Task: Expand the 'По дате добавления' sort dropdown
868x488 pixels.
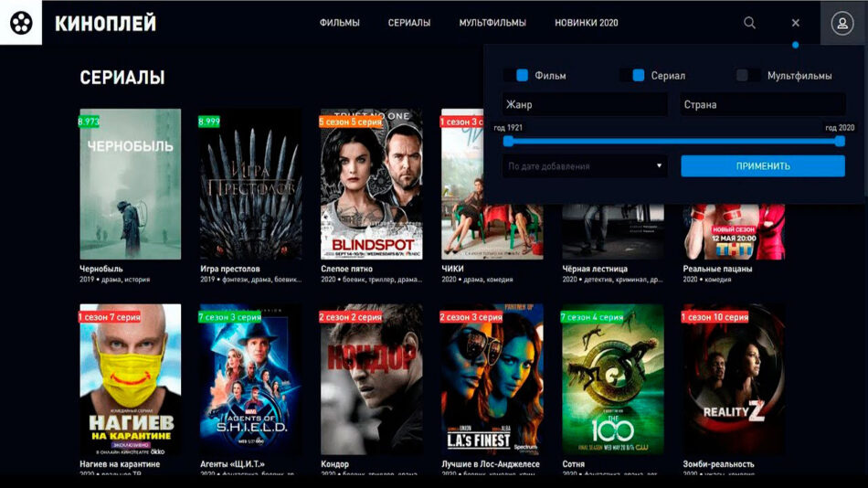Action: (x=584, y=166)
